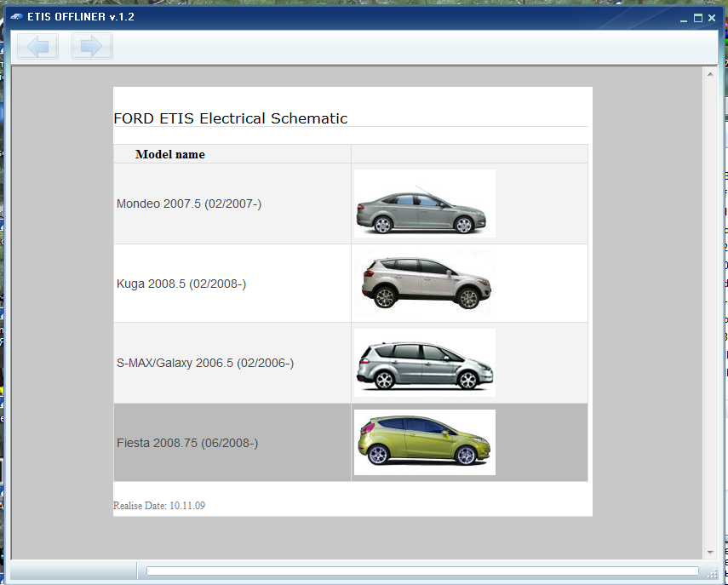Select the silver Kuga SUV thumbnail

pyautogui.click(x=424, y=283)
